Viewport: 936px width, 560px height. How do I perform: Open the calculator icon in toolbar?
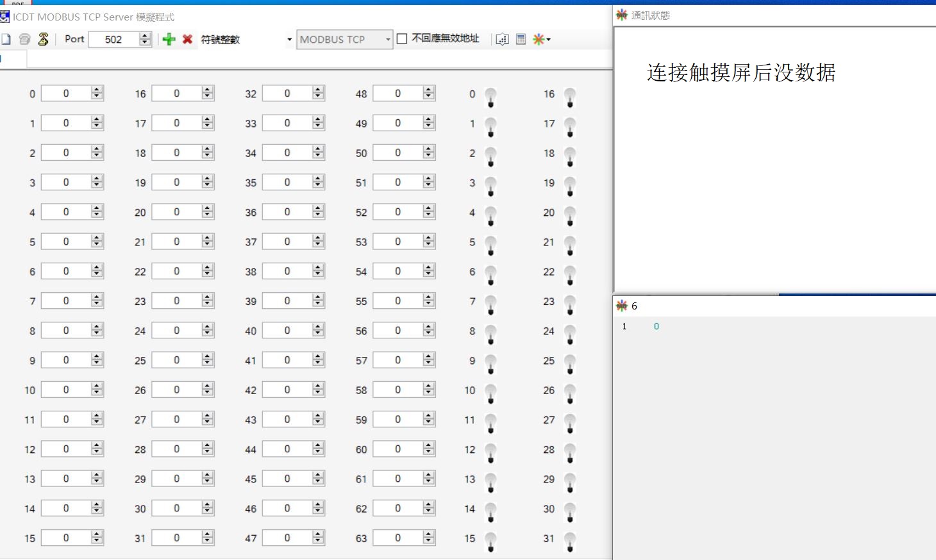(x=521, y=39)
